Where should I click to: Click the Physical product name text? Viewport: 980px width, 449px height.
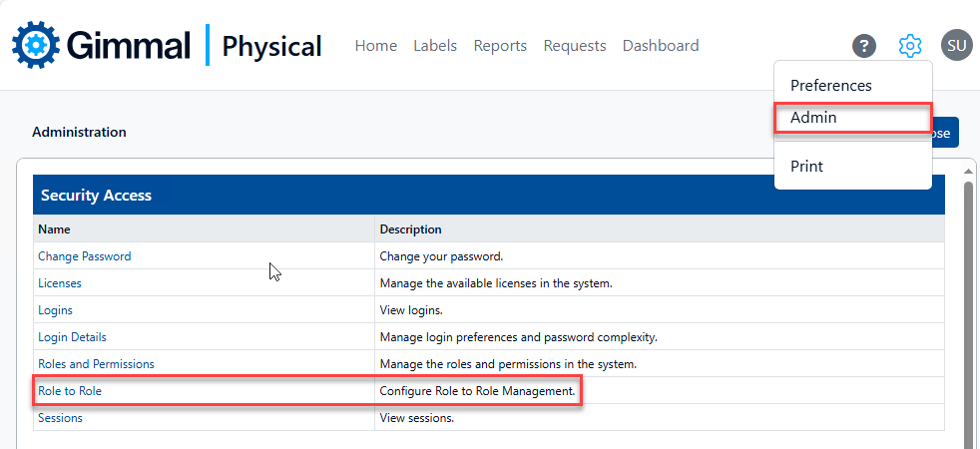pyautogui.click(x=271, y=46)
